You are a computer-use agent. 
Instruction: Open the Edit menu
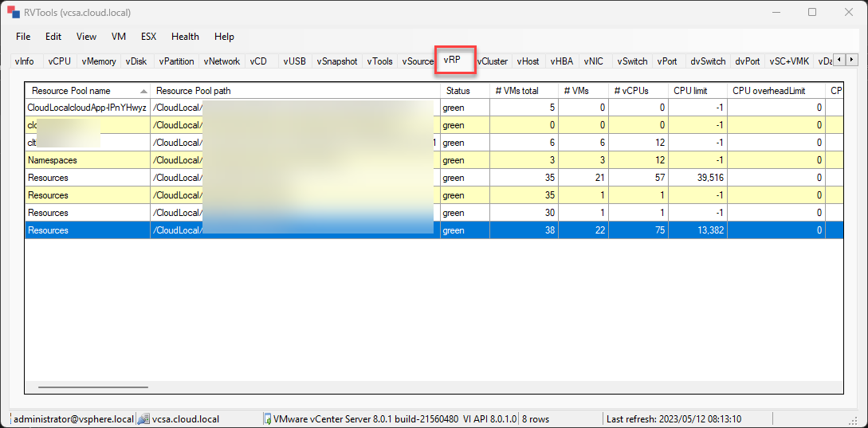(53, 37)
